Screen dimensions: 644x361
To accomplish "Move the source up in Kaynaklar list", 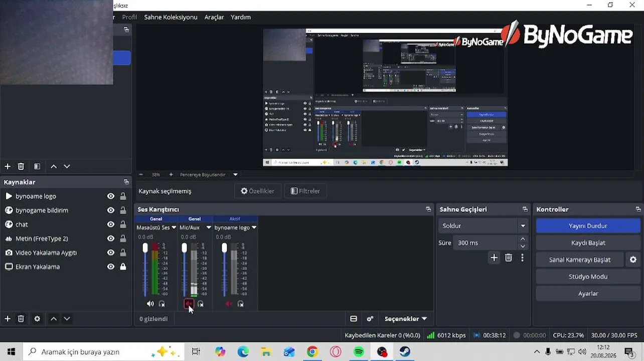I will [x=54, y=319].
